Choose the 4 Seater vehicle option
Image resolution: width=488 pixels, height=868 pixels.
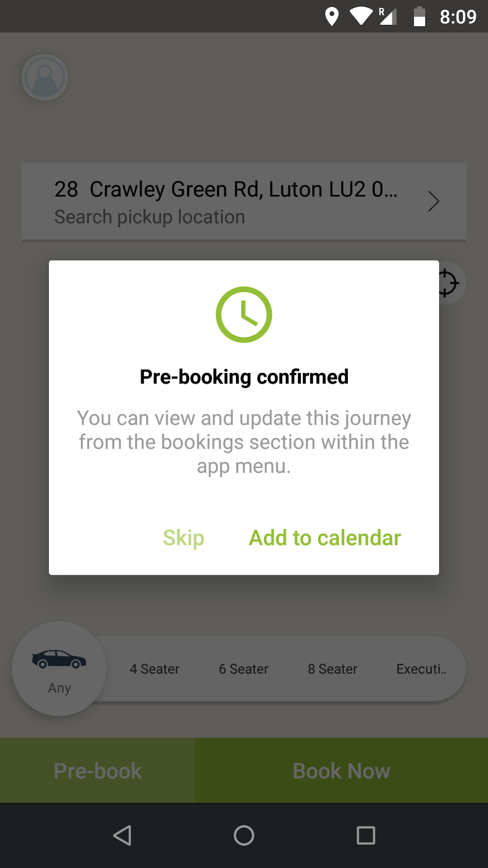[155, 669]
